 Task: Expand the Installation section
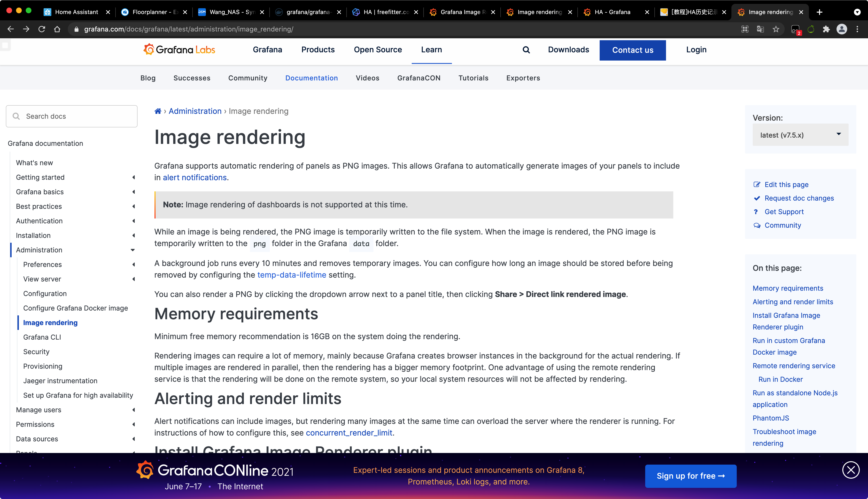(133, 235)
